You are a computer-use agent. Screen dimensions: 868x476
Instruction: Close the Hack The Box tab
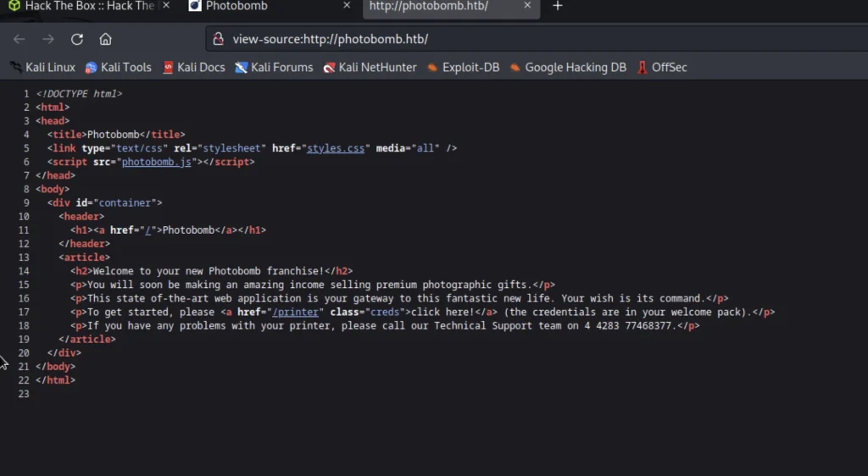pyautogui.click(x=166, y=5)
